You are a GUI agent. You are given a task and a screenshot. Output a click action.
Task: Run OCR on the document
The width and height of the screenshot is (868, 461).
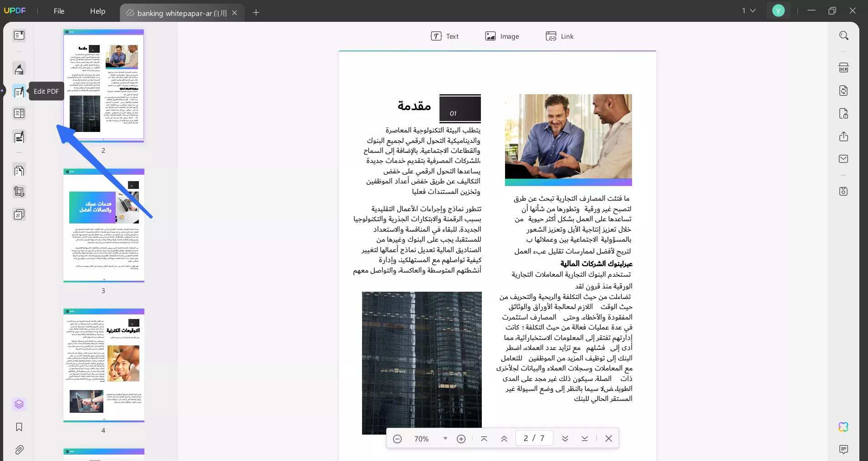pyautogui.click(x=844, y=67)
